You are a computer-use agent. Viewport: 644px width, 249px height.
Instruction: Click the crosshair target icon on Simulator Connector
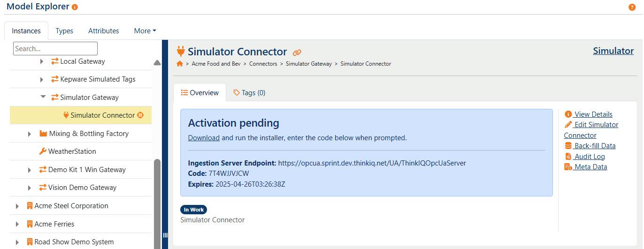(140, 115)
